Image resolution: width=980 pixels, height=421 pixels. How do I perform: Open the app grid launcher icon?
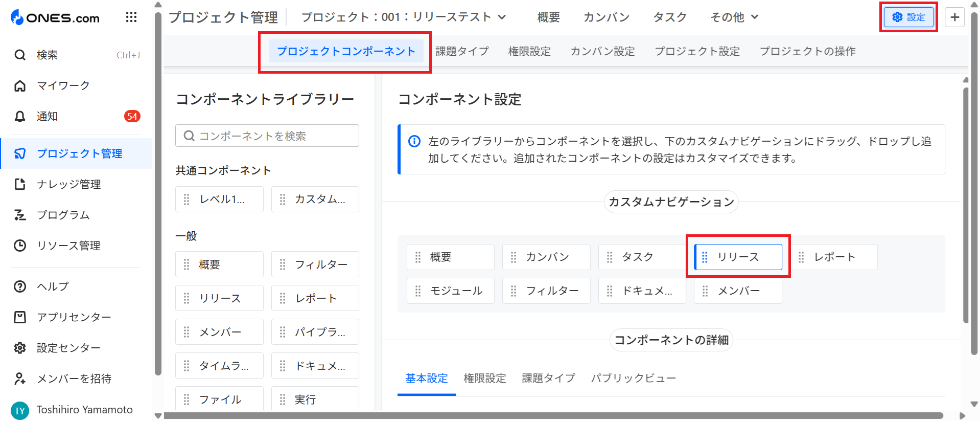131,17
